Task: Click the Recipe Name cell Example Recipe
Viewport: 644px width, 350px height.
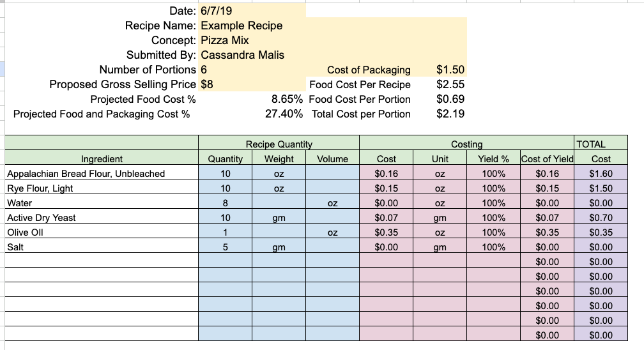Action: coord(333,26)
